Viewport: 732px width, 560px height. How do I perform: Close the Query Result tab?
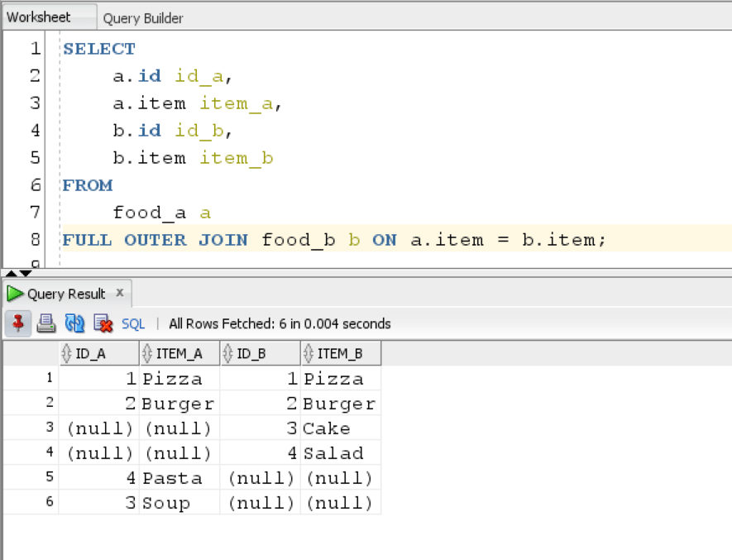[x=119, y=293]
